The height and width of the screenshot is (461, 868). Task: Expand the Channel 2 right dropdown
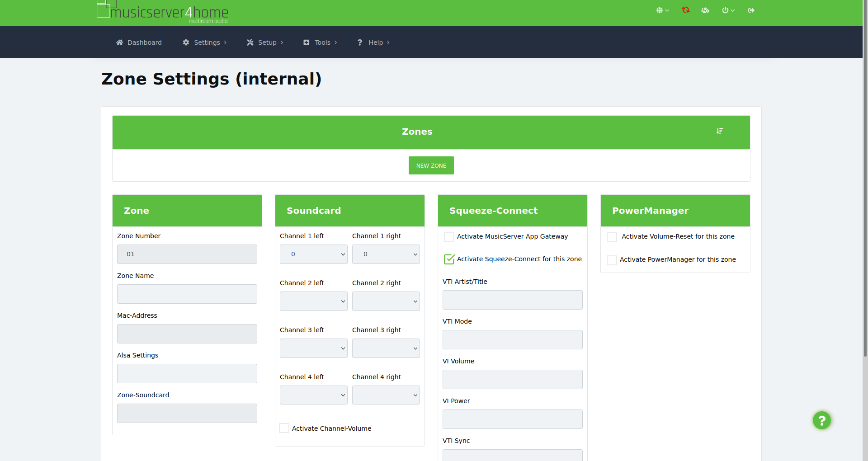(386, 301)
